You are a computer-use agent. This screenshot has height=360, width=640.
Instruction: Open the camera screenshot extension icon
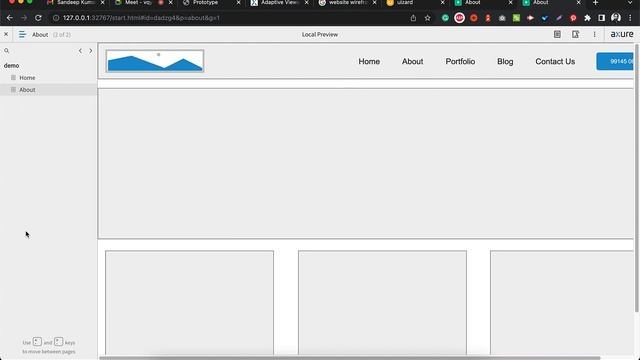click(502, 18)
